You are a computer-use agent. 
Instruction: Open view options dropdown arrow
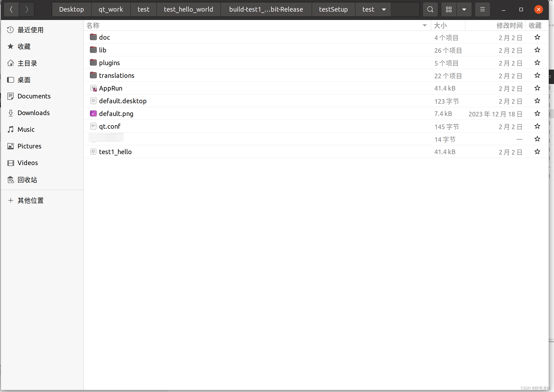pyautogui.click(x=464, y=9)
